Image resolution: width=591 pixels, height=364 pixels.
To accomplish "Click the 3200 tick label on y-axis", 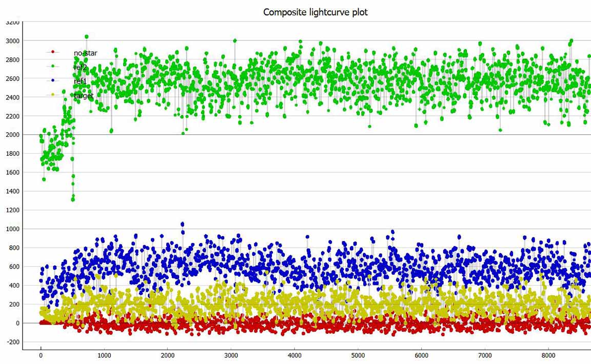I will click(12, 23).
